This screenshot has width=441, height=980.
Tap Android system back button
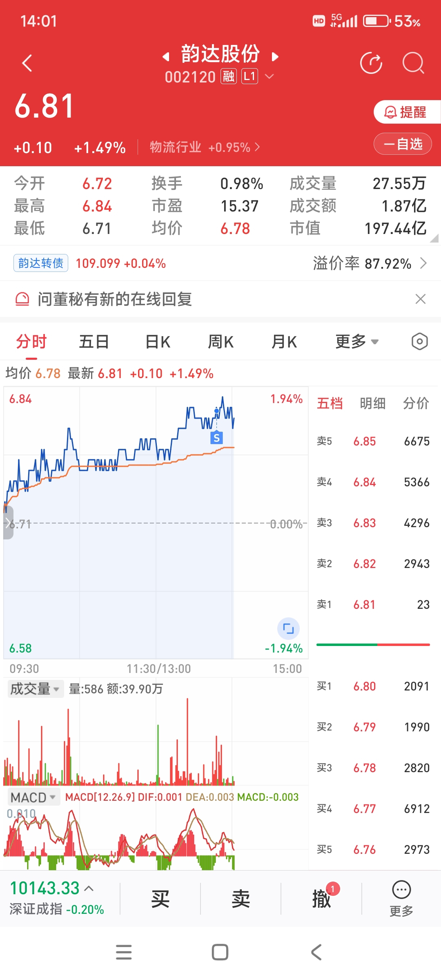(316, 952)
